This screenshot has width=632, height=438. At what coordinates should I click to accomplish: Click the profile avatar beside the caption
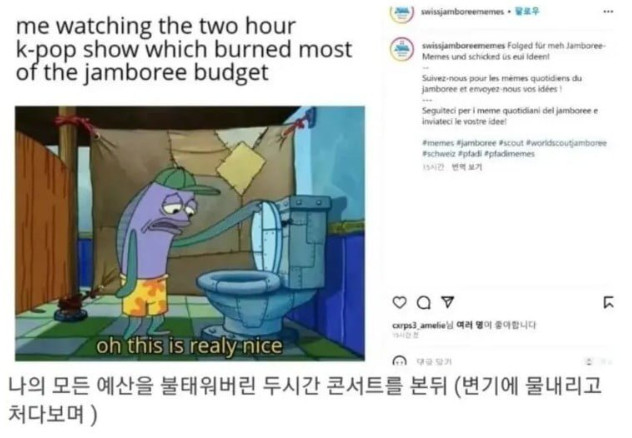pos(402,50)
